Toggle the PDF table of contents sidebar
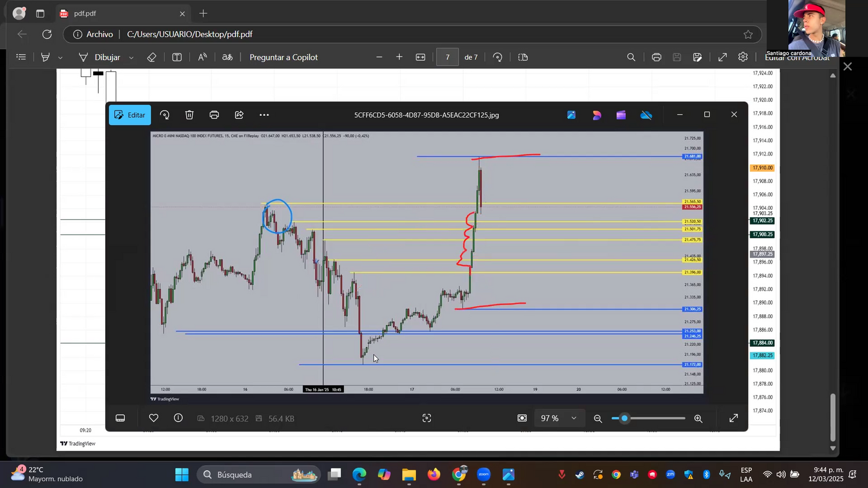 [22, 58]
